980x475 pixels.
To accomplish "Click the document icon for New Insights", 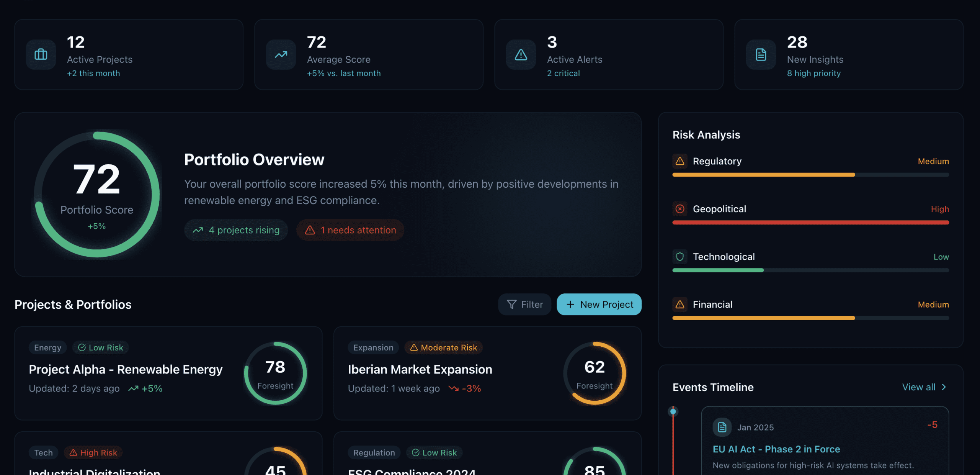I will coord(761,54).
